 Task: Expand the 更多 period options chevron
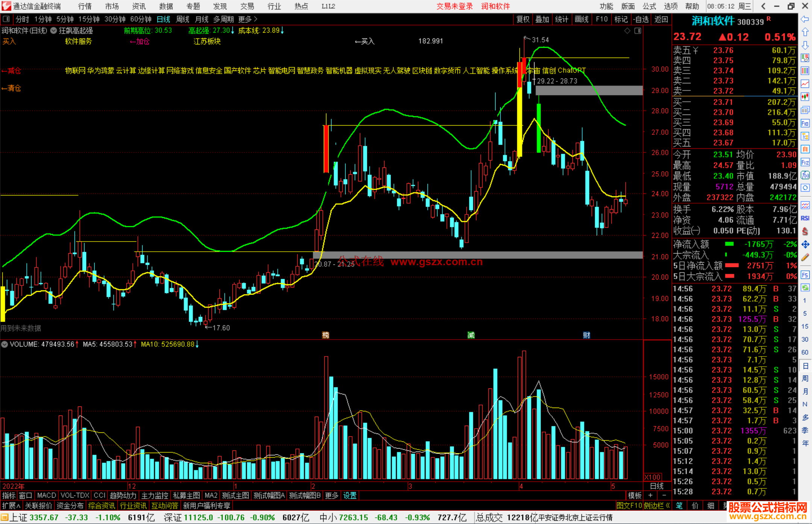[x=256, y=19]
